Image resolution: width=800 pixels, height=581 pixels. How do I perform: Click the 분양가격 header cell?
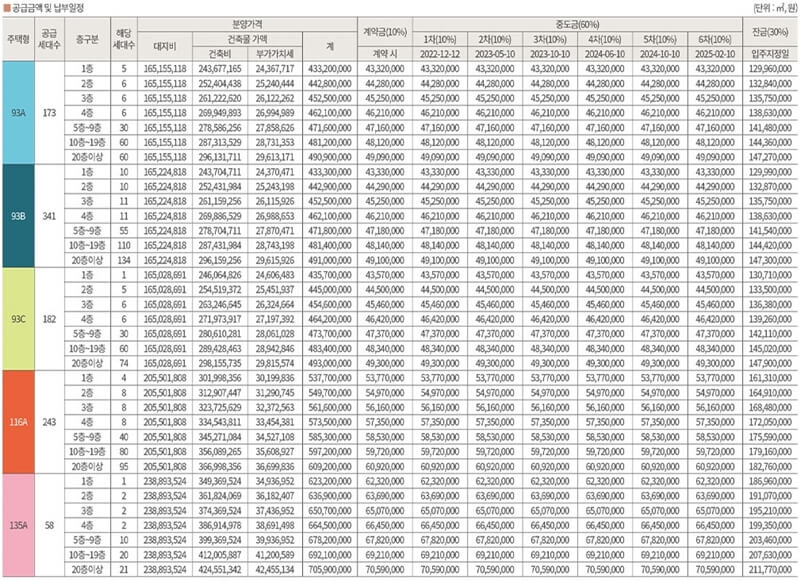click(x=247, y=24)
